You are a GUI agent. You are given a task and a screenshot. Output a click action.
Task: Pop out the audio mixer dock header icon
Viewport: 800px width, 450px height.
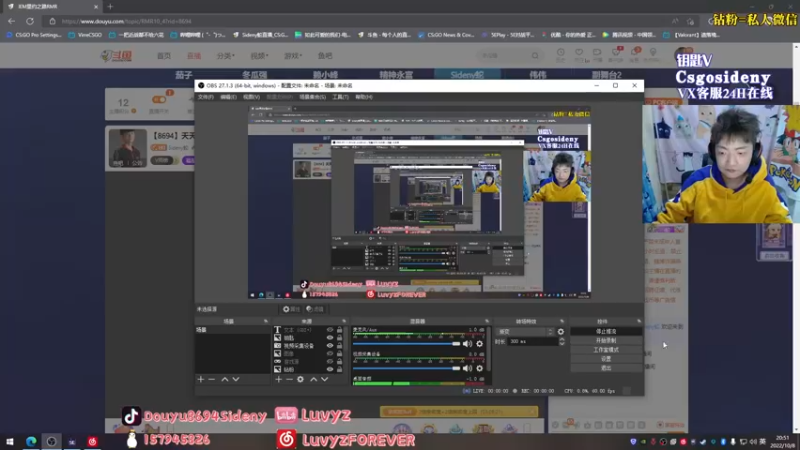tap(487, 321)
